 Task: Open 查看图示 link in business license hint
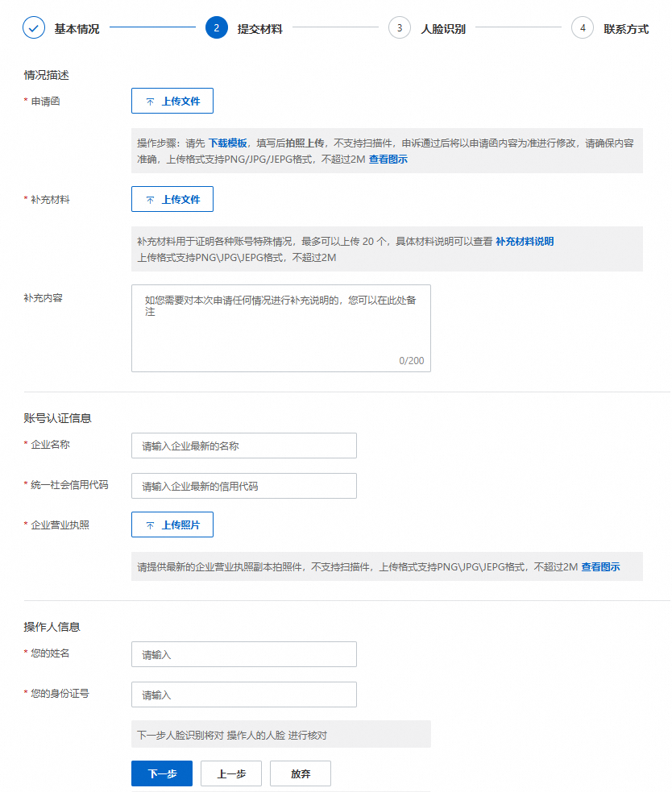coord(600,566)
